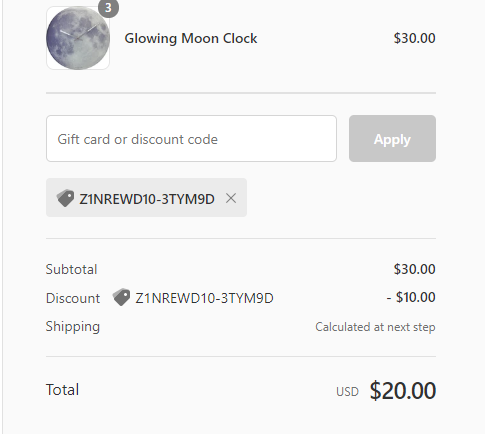The width and height of the screenshot is (485, 434).
Task: Click the Calculated at next step text
Action: pyautogui.click(x=375, y=327)
